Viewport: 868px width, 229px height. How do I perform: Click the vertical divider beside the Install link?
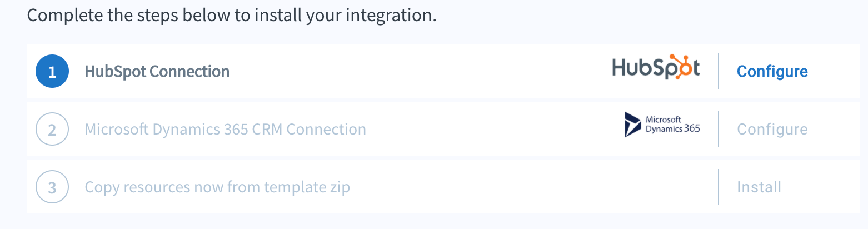pos(719,187)
